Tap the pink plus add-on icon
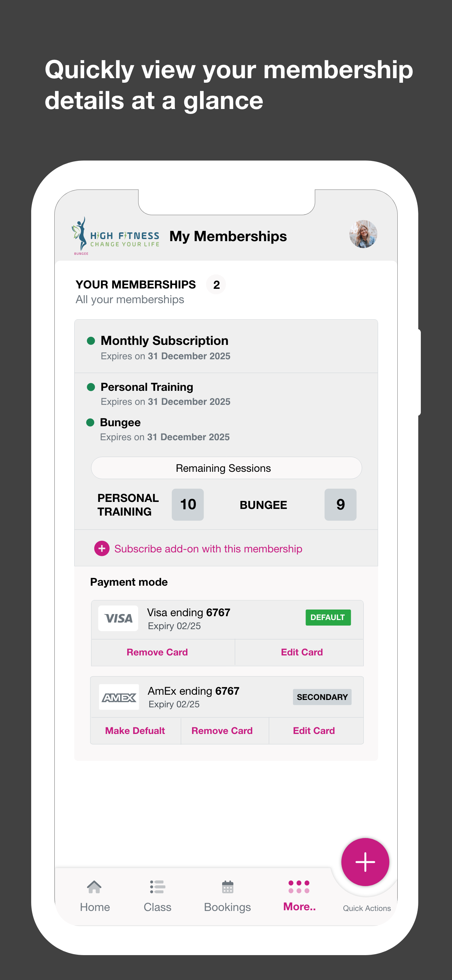The width and height of the screenshot is (452, 980). click(102, 548)
